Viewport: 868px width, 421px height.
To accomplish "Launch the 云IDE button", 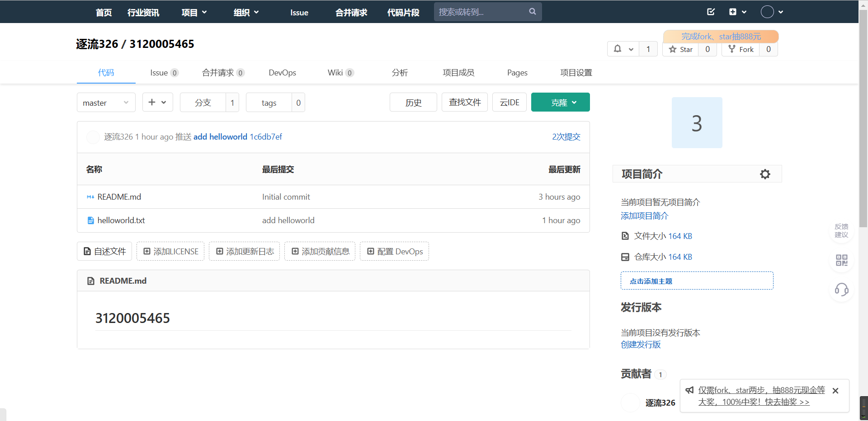I will tap(509, 102).
